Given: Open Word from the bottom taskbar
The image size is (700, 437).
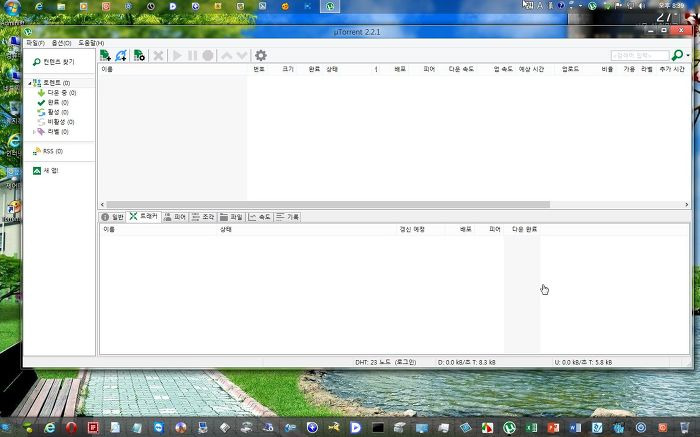Looking at the screenshot, I should click(575, 428).
